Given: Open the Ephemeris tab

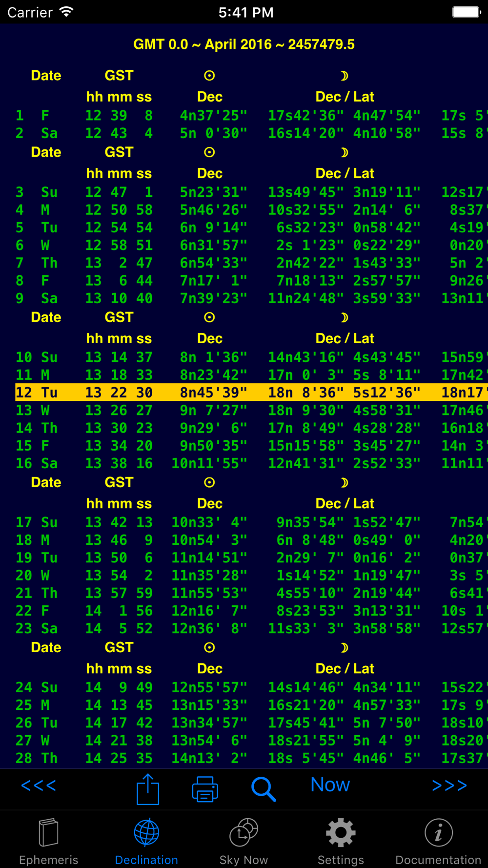Looking at the screenshot, I should point(48,842).
